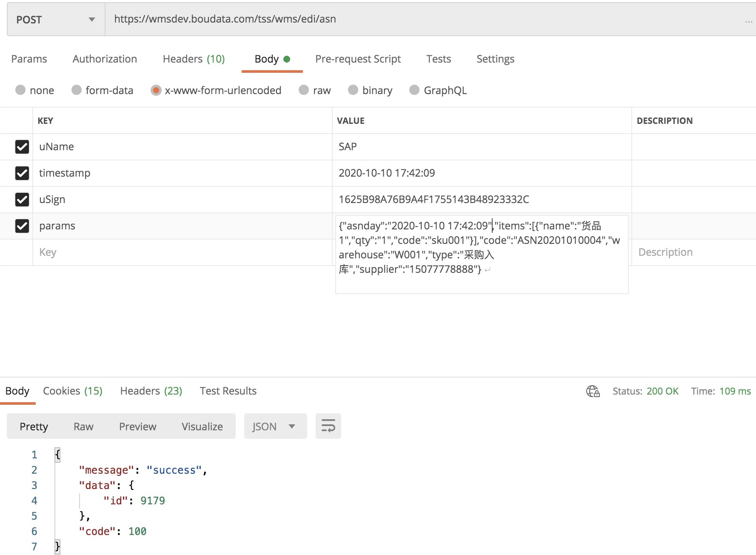Switch to the Raw response view

(x=83, y=426)
